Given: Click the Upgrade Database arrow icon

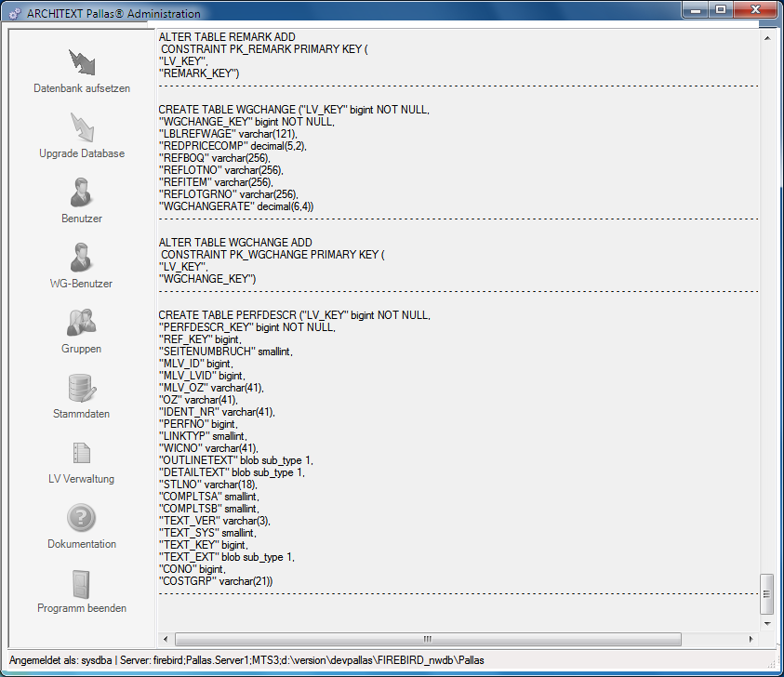Looking at the screenshot, I should coord(82,127).
